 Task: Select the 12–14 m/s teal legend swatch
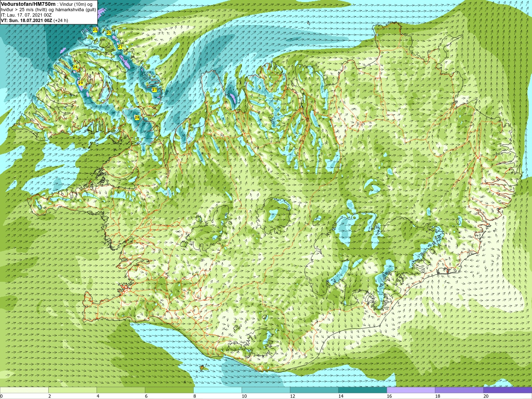pos(314,390)
